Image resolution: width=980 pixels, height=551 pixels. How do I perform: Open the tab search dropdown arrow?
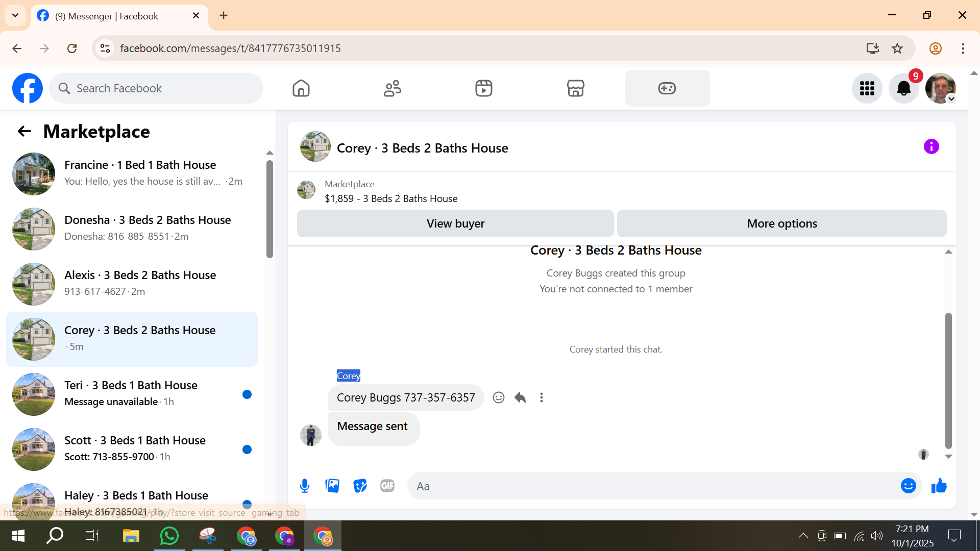point(15,15)
